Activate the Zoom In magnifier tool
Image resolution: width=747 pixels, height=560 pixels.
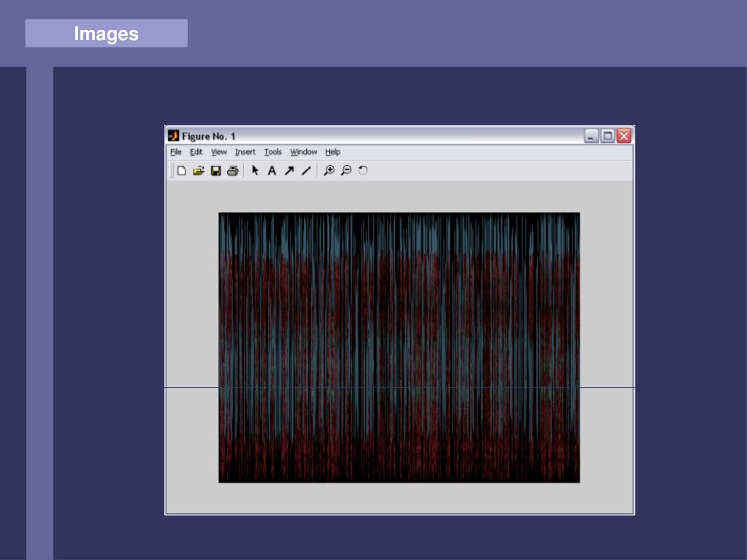coord(329,170)
